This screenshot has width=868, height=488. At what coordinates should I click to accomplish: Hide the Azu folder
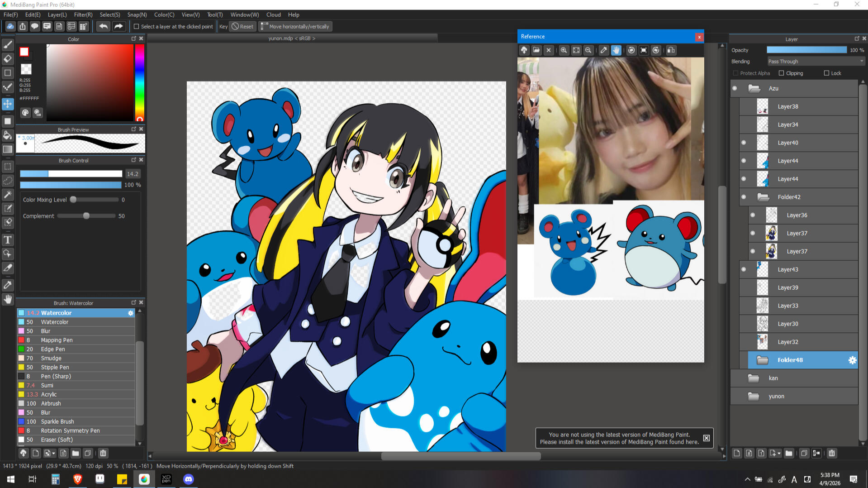735,88
